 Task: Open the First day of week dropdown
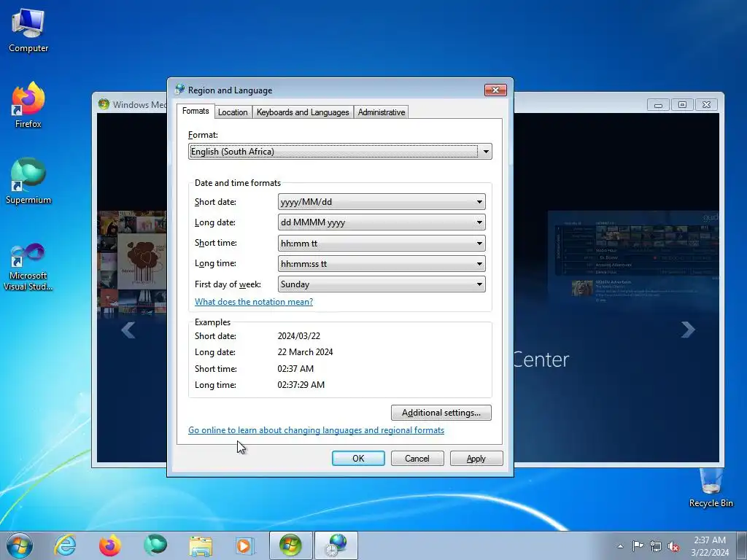pyautogui.click(x=382, y=284)
